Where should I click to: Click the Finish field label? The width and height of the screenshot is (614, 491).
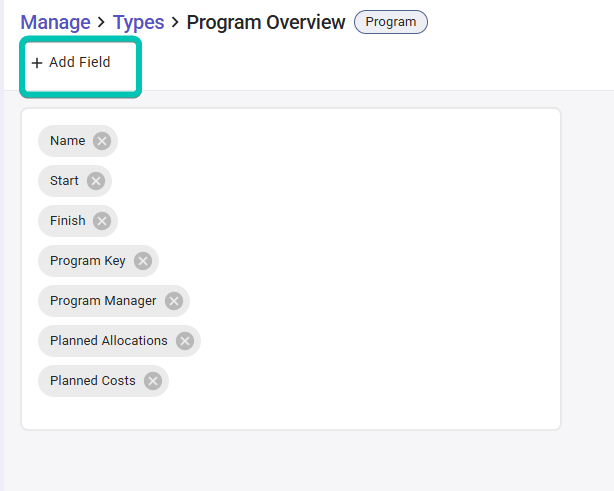[68, 221]
